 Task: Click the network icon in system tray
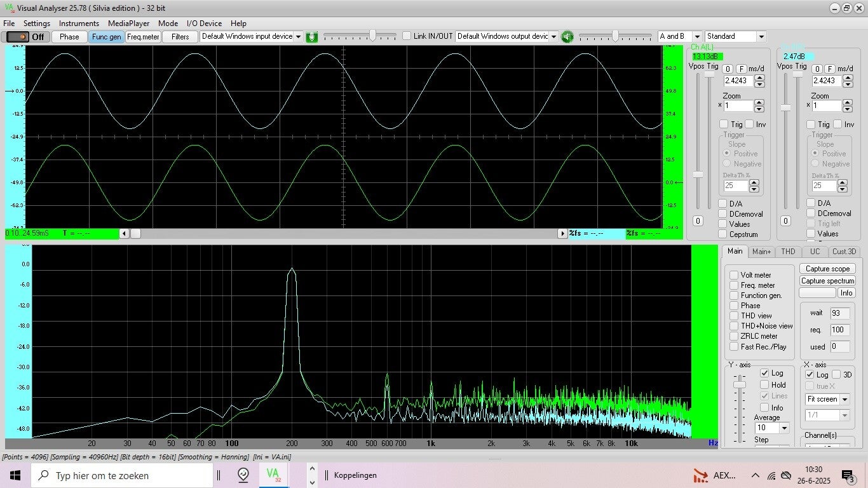coord(771,475)
